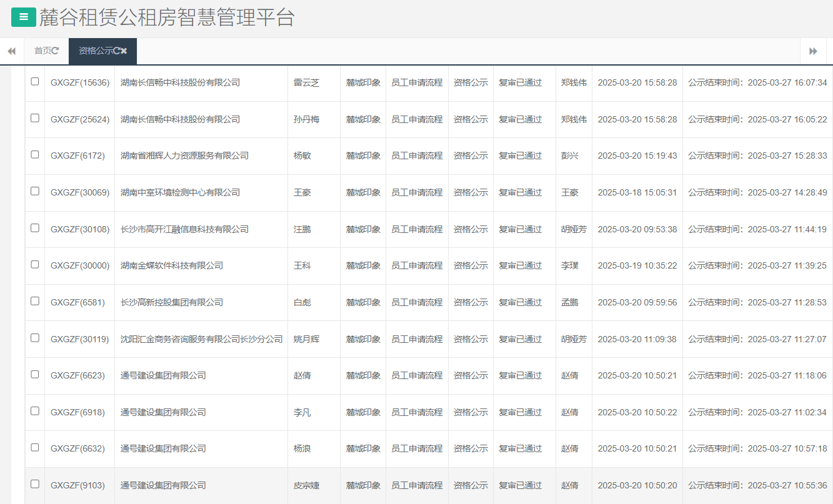The width and height of the screenshot is (833, 504).
Task: Click the record ID GXGZF(30108)
Action: pyautogui.click(x=79, y=229)
